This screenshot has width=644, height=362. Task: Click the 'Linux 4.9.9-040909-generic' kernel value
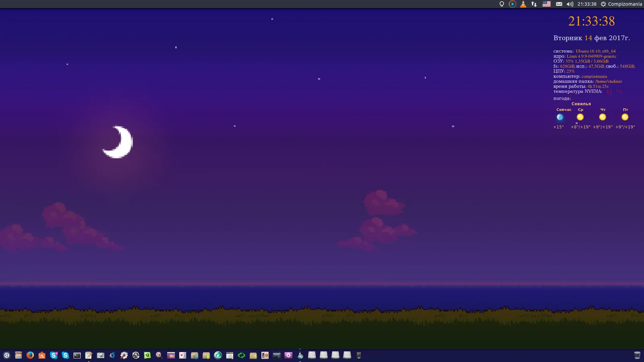click(592, 56)
